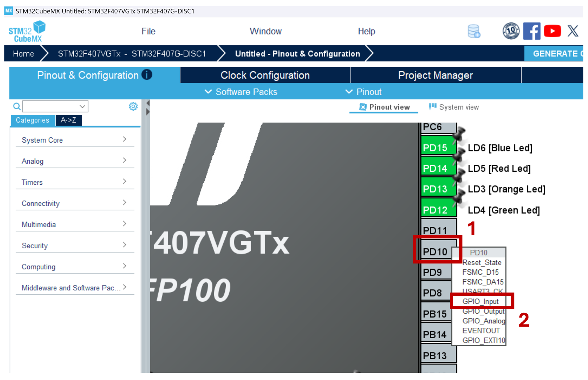Open the File menu
This screenshot has width=588, height=380.
tap(148, 31)
